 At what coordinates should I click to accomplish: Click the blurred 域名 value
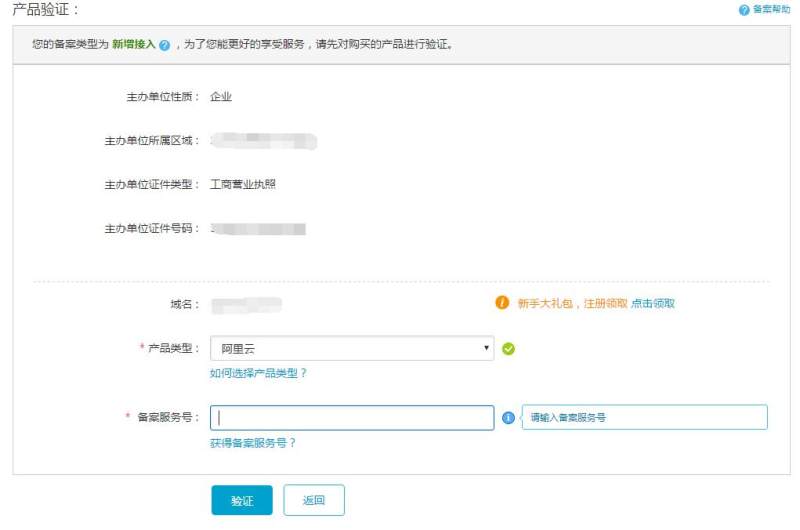[x=246, y=303]
